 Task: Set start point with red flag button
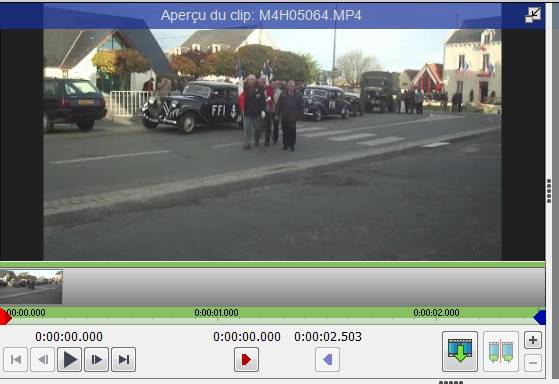(x=246, y=359)
